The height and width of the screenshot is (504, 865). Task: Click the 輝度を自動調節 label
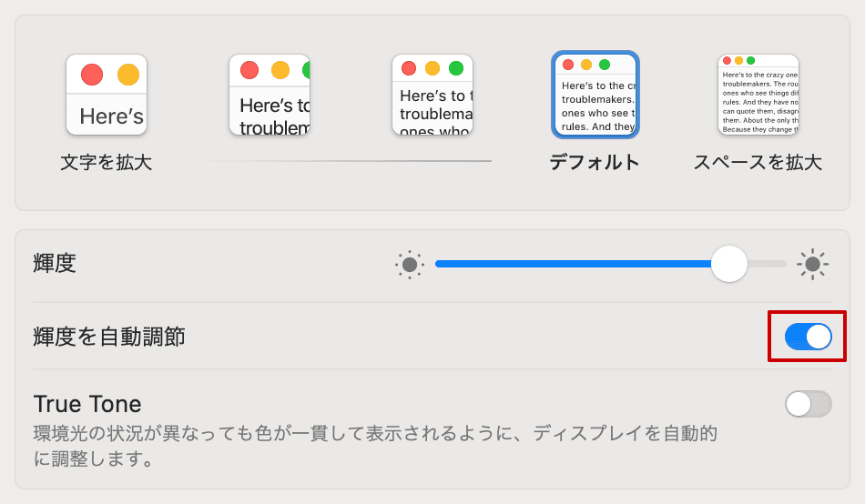109,337
